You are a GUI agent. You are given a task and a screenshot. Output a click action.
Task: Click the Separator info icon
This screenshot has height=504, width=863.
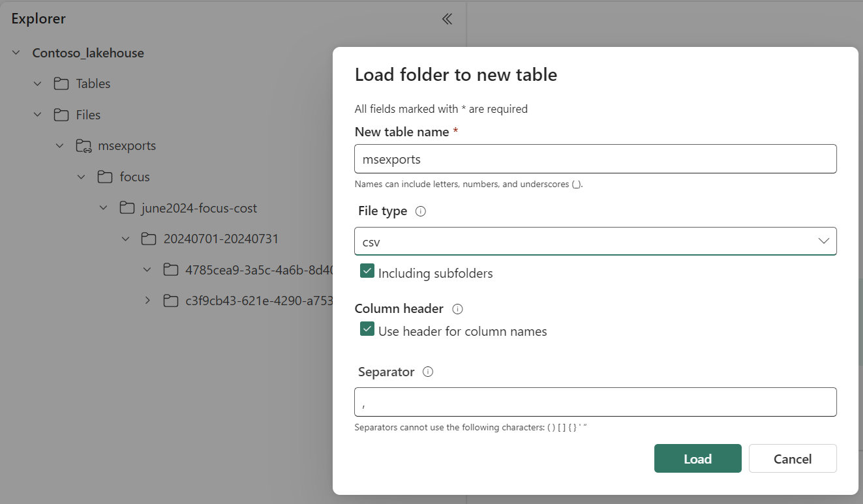point(428,372)
